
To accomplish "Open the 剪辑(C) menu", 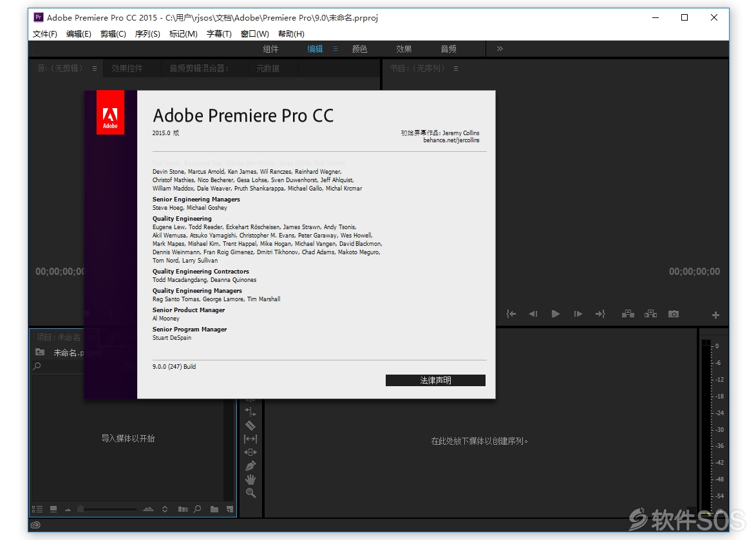I will [x=113, y=33].
